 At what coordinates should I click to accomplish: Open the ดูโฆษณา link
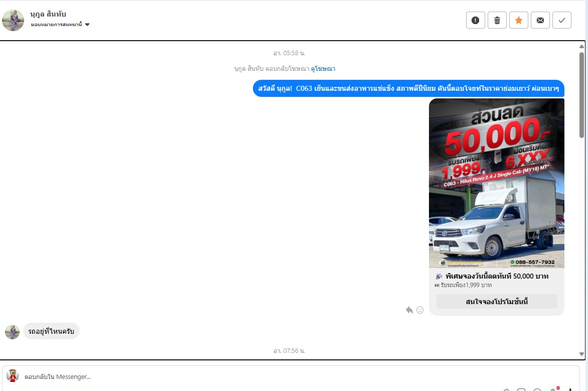(x=323, y=69)
